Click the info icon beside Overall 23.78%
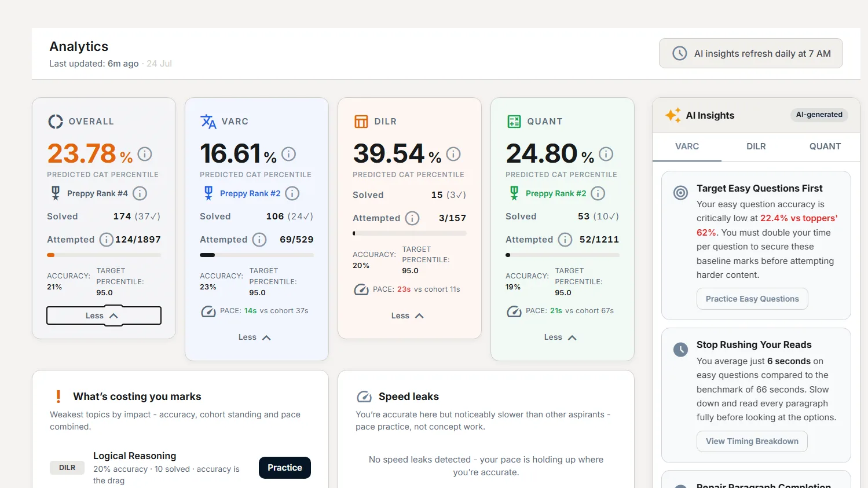The image size is (868, 488). click(145, 154)
